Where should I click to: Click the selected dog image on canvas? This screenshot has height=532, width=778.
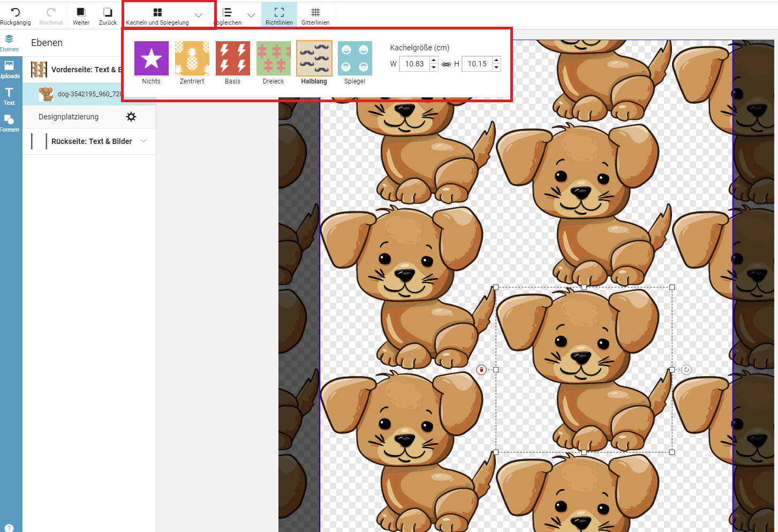point(584,370)
